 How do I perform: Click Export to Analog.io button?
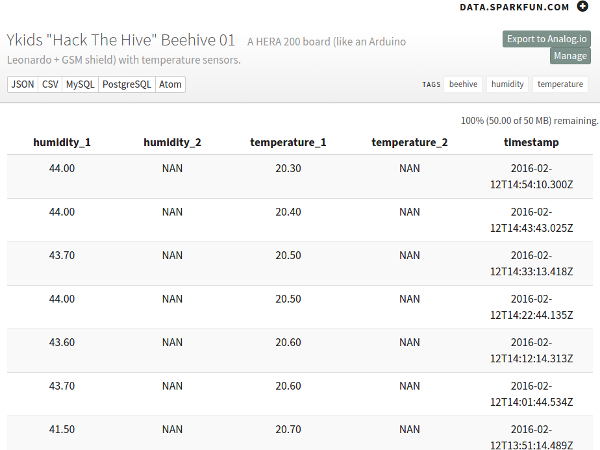pyautogui.click(x=546, y=39)
